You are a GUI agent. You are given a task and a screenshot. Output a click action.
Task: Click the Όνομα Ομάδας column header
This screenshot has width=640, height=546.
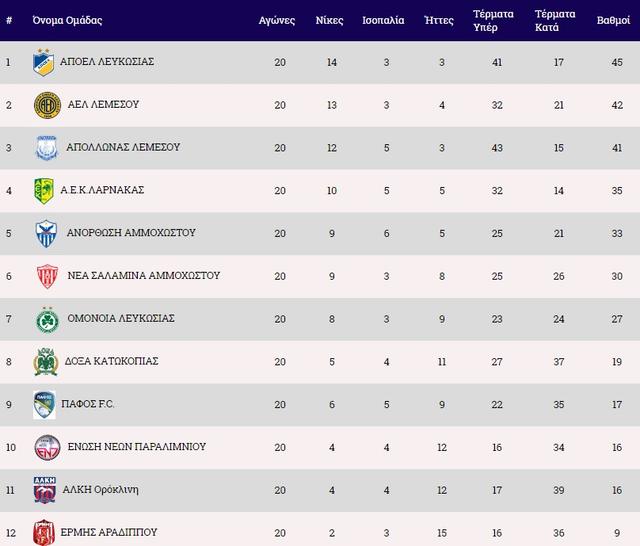pos(67,20)
